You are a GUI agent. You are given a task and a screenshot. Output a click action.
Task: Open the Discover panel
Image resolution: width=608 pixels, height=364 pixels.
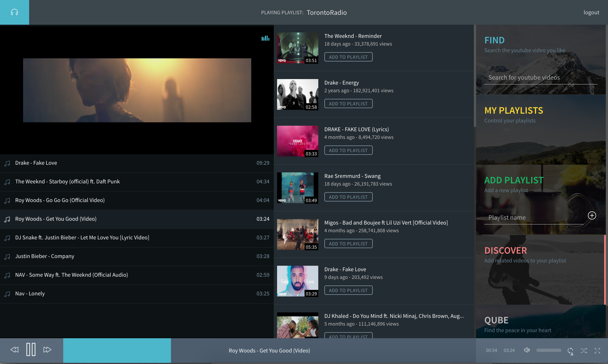(505, 251)
